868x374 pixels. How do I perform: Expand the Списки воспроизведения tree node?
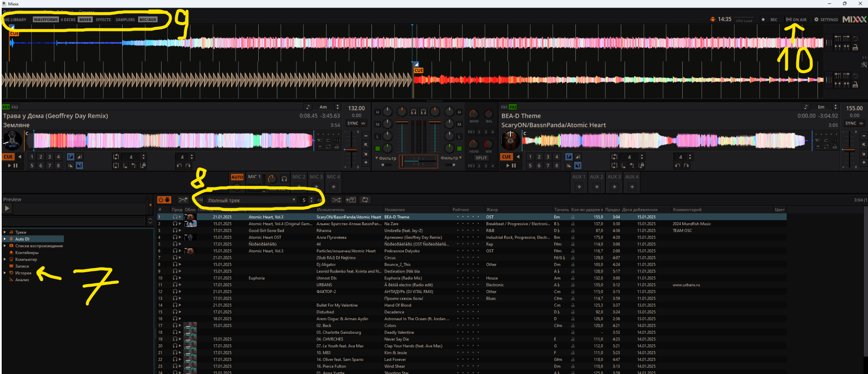point(5,246)
